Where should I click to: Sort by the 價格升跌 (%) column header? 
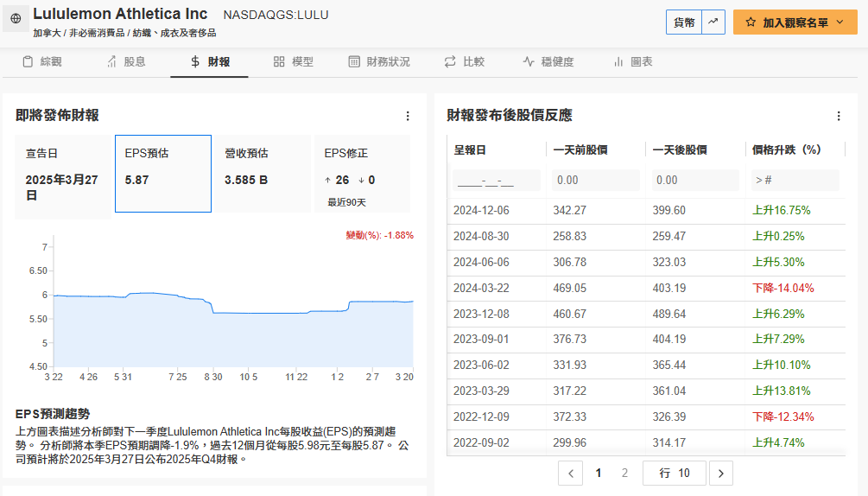[x=787, y=149]
